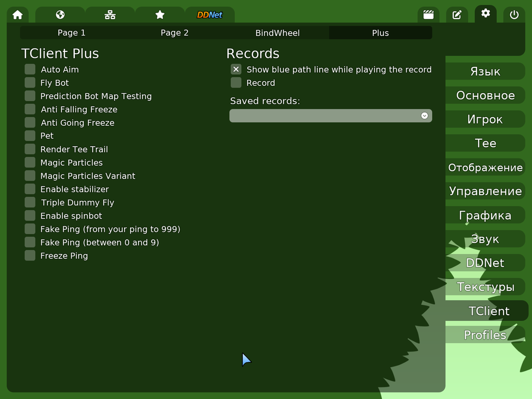Open the Internet server browser globe icon
This screenshot has height=399, width=532.
tap(60, 15)
